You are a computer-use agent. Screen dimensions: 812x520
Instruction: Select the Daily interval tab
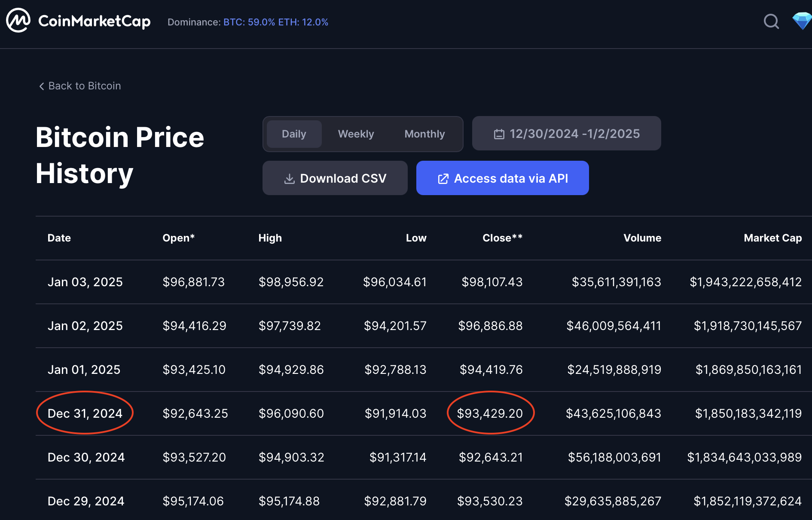coord(294,134)
